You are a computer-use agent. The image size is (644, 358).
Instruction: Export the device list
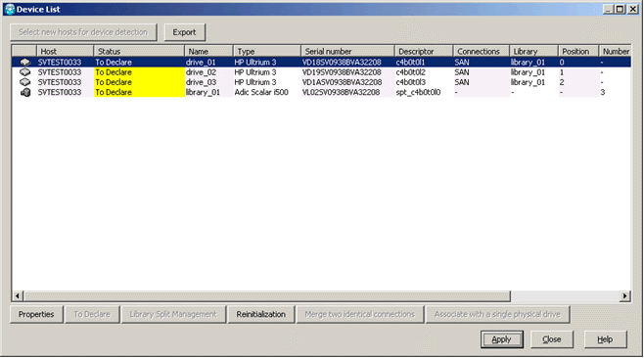tap(184, 32)
